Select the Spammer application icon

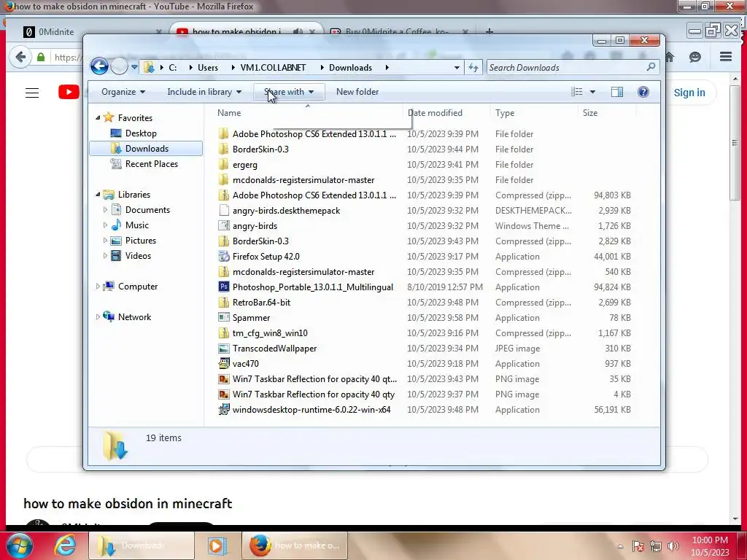pyautogui.click(x=223, y=318)
